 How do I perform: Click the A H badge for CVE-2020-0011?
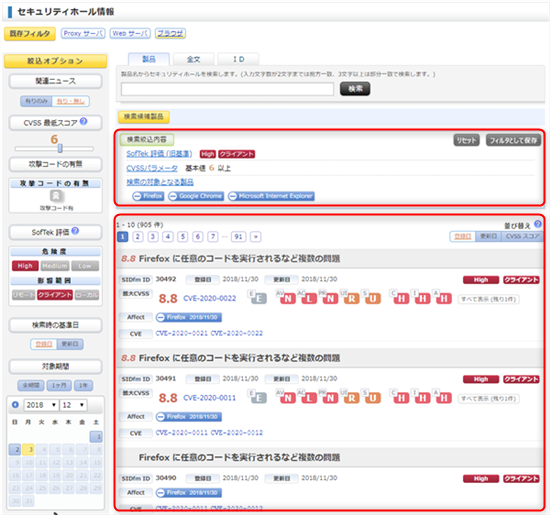tap(442, 397)
